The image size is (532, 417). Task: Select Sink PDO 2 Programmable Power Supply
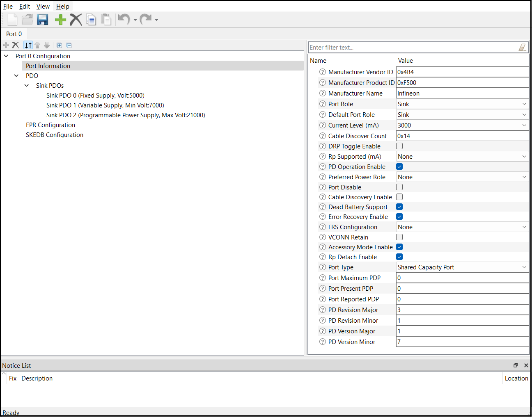click(x=126, y=115)
